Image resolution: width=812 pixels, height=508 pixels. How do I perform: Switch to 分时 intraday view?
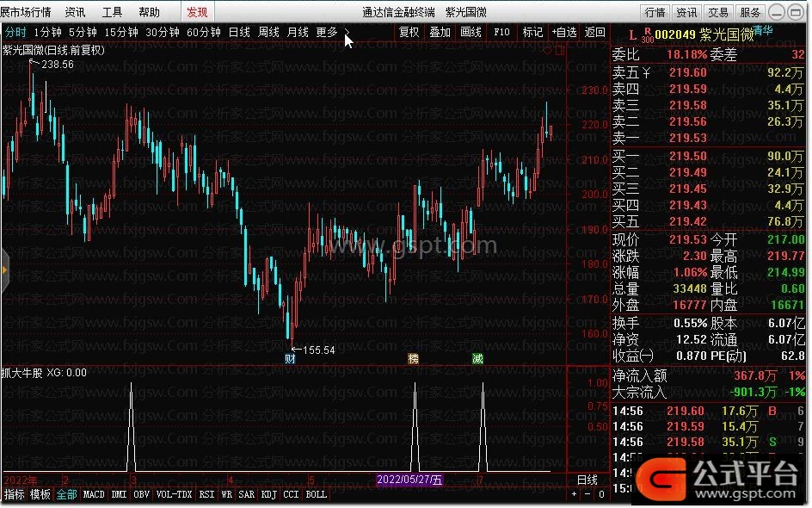pos(15,32)
